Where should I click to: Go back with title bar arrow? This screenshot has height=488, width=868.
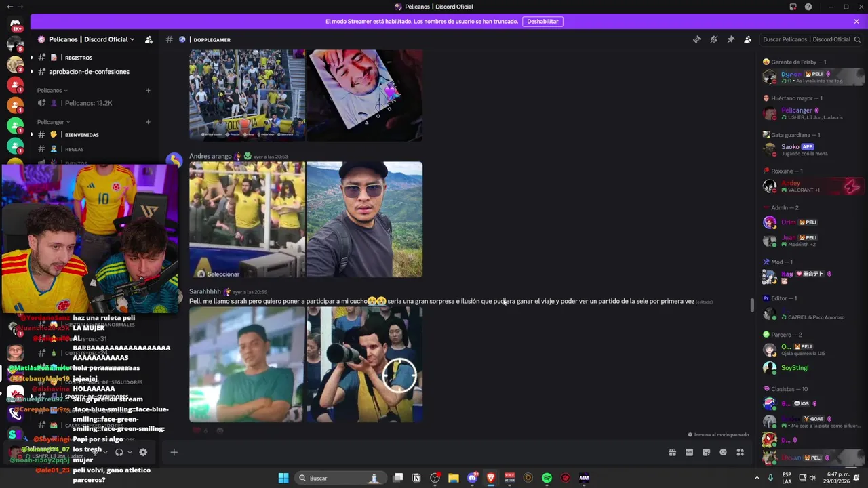9,7
